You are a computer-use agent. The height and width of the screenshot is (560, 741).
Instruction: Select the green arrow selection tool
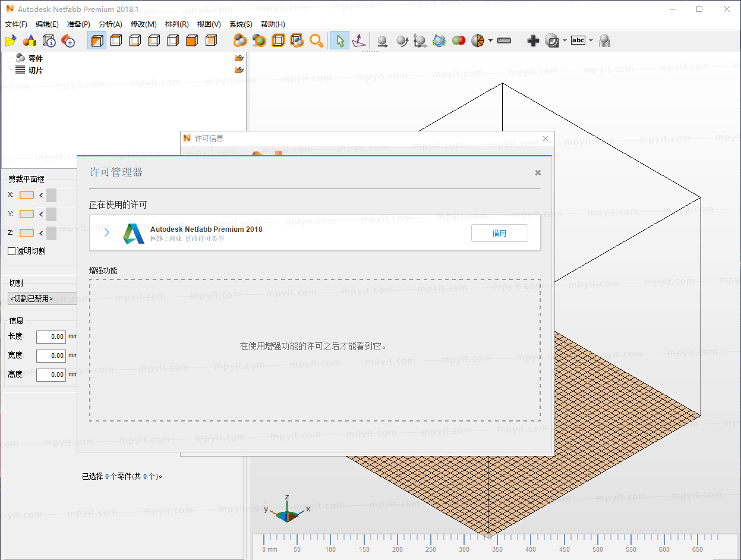tap(340, 40)
